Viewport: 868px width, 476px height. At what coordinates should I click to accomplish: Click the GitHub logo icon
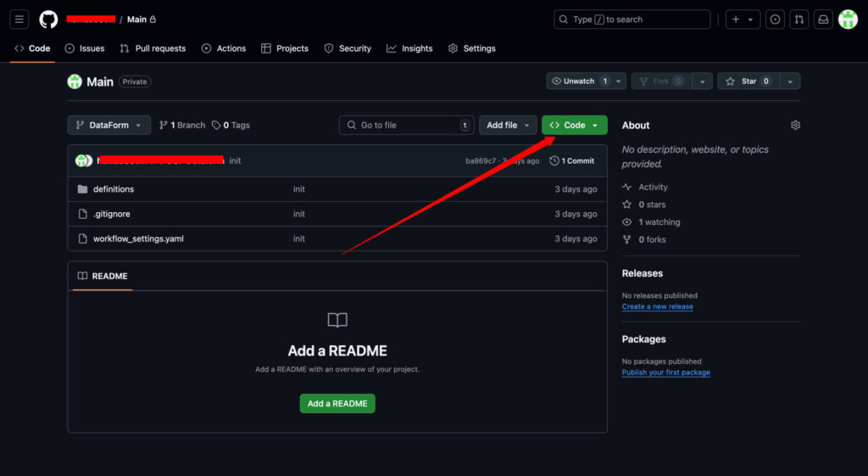49,20
